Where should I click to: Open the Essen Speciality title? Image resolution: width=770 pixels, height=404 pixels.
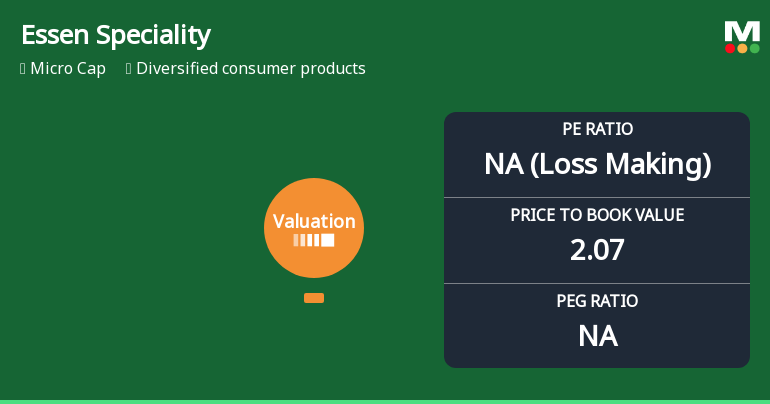coord(115,36)
